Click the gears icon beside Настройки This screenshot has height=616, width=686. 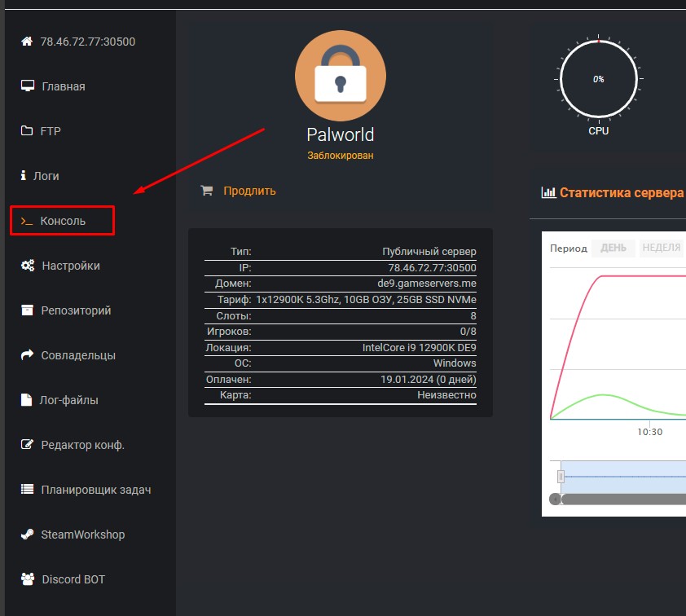click(x=27, y=266)
